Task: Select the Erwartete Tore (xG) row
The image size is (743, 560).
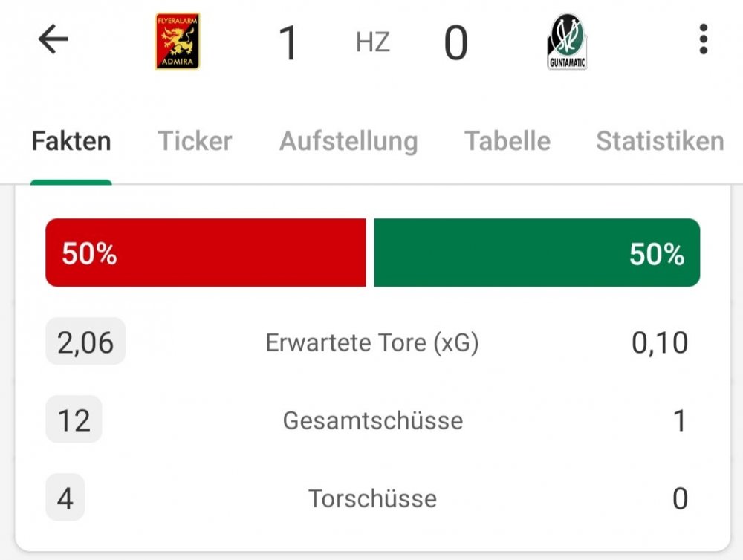Action: [x=372, y=342]
